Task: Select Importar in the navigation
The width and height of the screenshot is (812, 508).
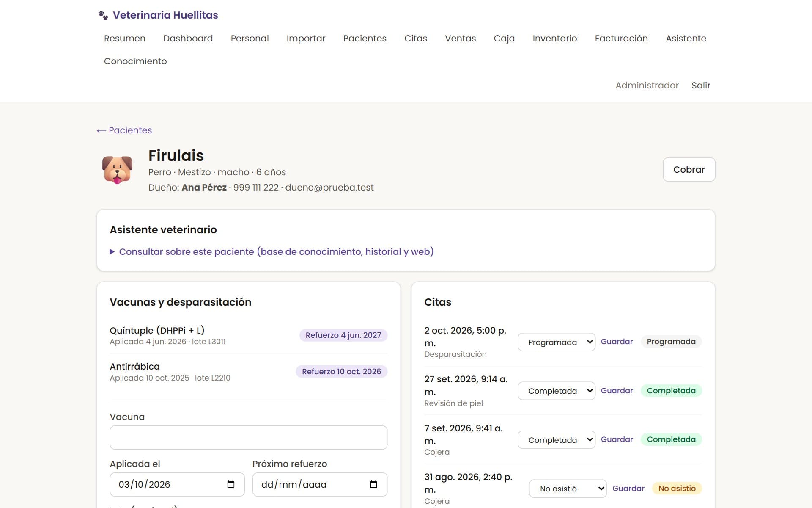Action: point(306,39)
